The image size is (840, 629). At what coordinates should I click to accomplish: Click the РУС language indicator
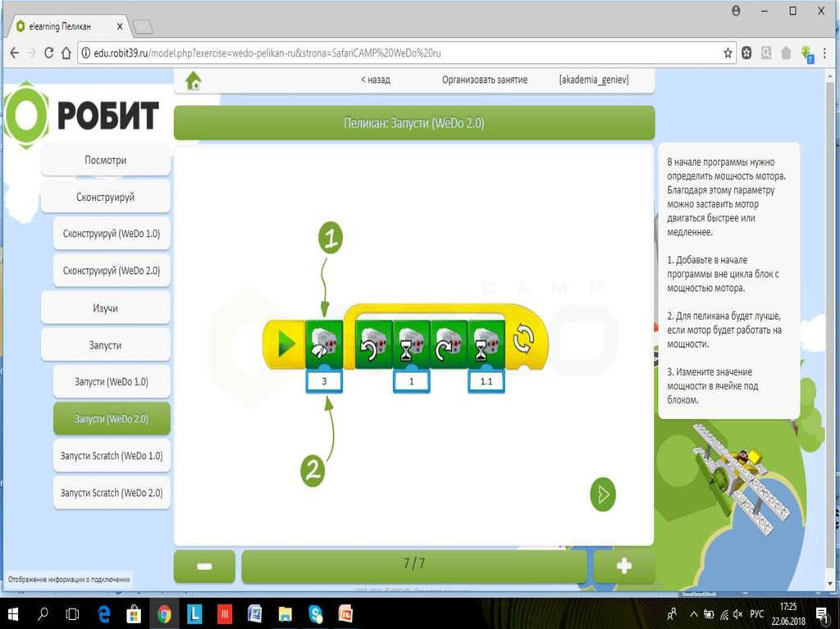(756, 614)
